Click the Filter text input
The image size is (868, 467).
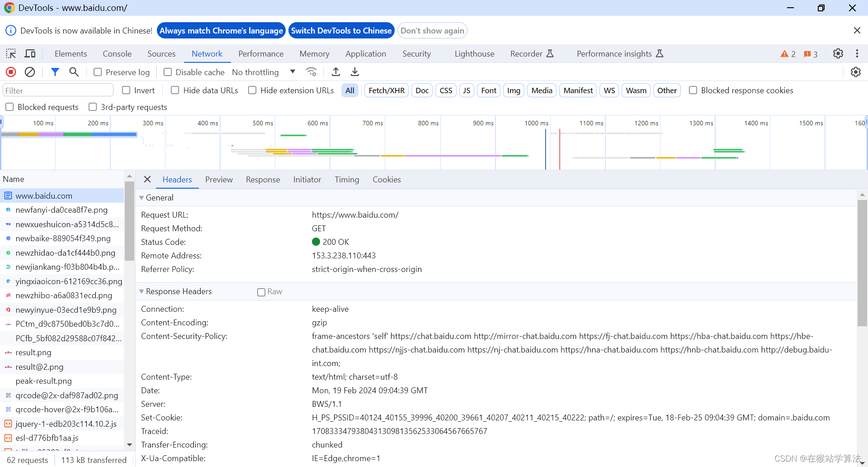[x=58, y=91]
